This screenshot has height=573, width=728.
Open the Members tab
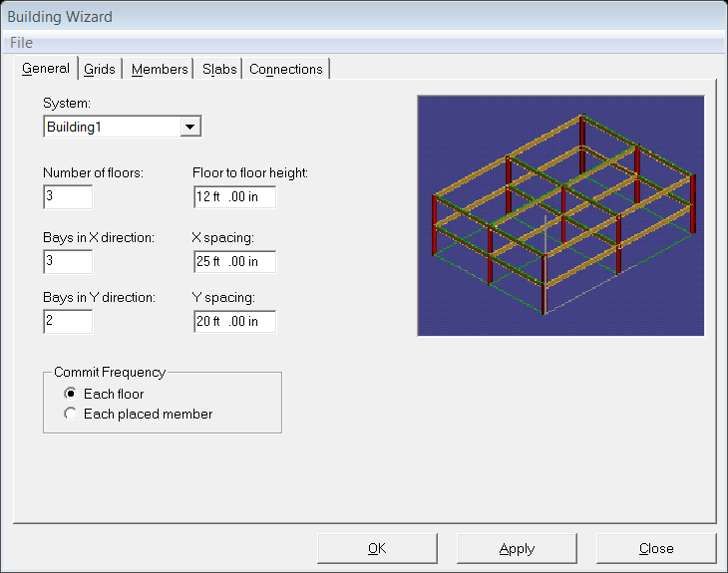(x=160, y=69)
